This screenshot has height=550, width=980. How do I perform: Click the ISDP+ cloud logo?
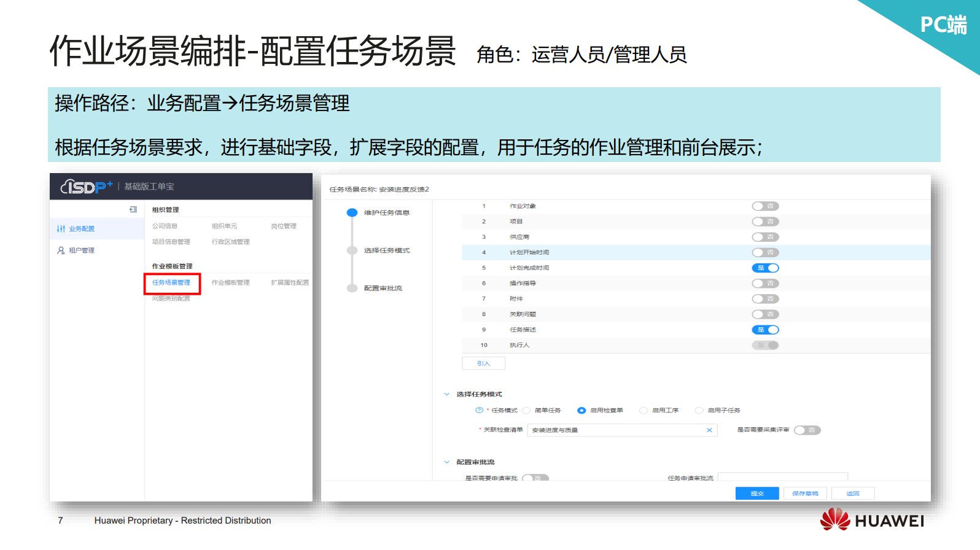pyautogui.click(x=87, y=187)
